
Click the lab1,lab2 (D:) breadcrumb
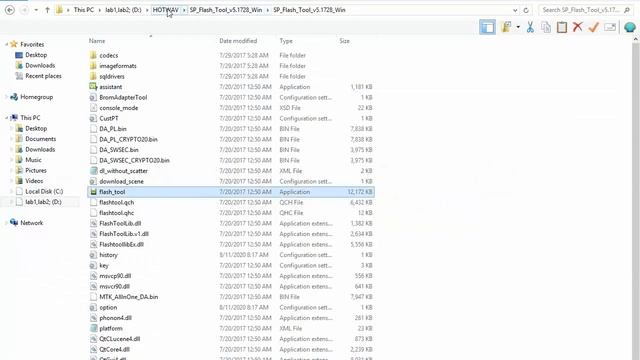(x=123, y=10)
